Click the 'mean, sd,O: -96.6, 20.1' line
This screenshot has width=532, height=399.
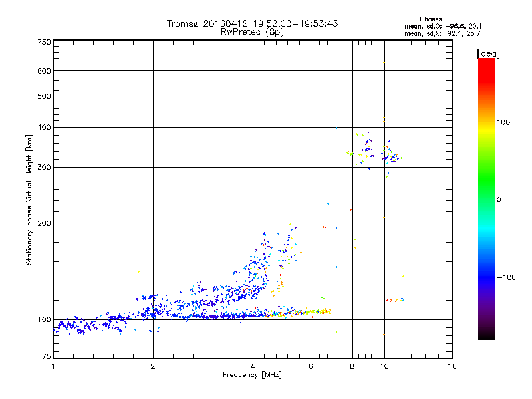click(x=443, y=26)
